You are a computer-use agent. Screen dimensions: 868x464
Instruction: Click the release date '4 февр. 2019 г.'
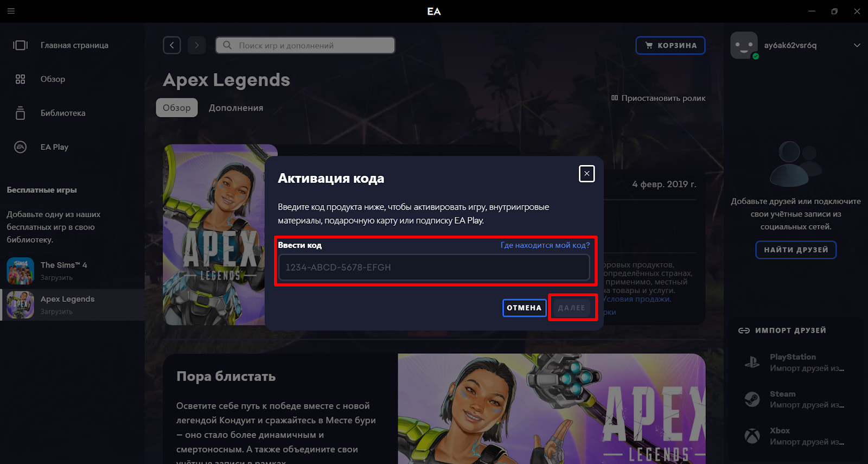coord(664,185)
